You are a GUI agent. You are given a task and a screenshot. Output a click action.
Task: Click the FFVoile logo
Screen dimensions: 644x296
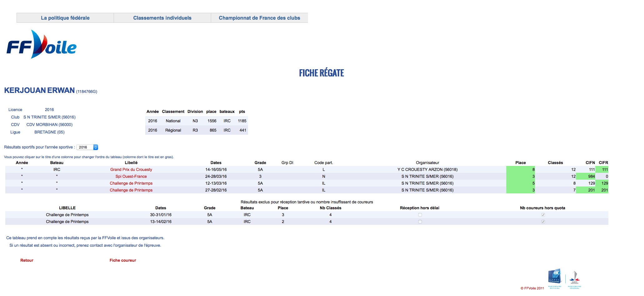tap(42, 45)
